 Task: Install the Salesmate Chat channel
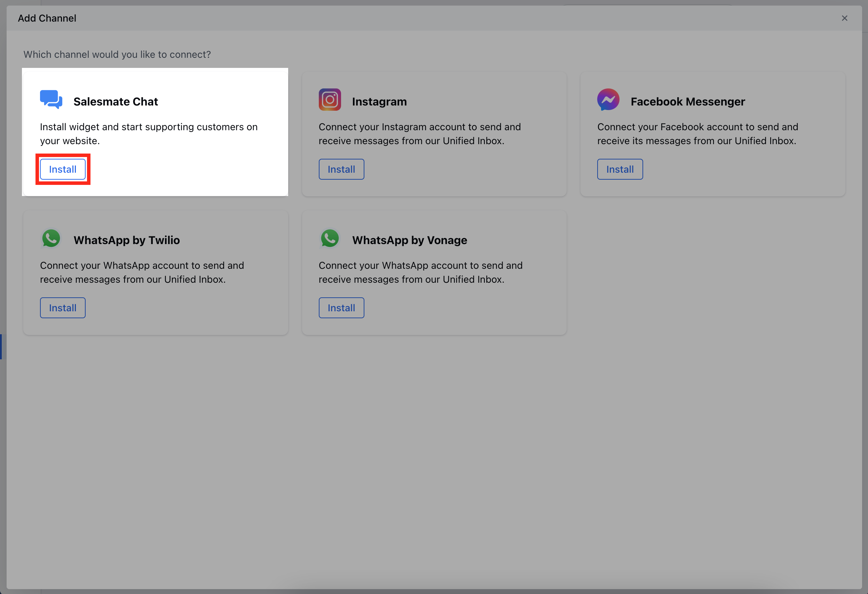(63, 169)
